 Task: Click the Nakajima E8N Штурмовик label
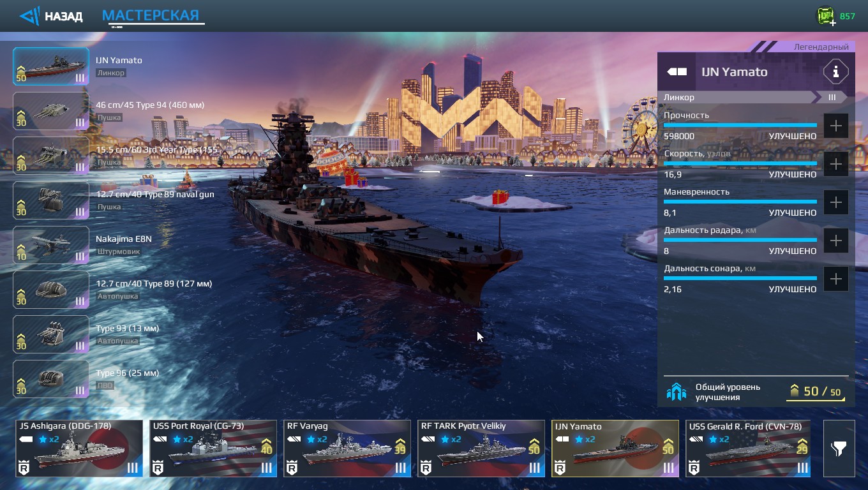118,251
